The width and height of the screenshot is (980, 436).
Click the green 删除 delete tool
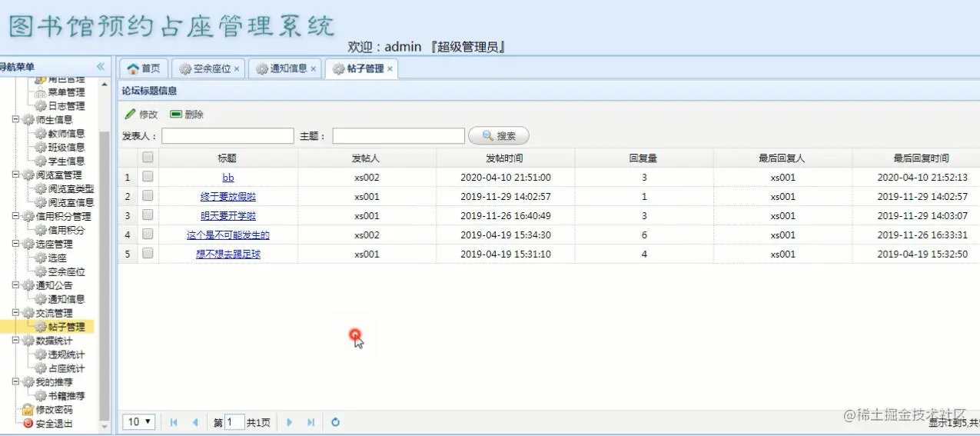coord(187,115)
